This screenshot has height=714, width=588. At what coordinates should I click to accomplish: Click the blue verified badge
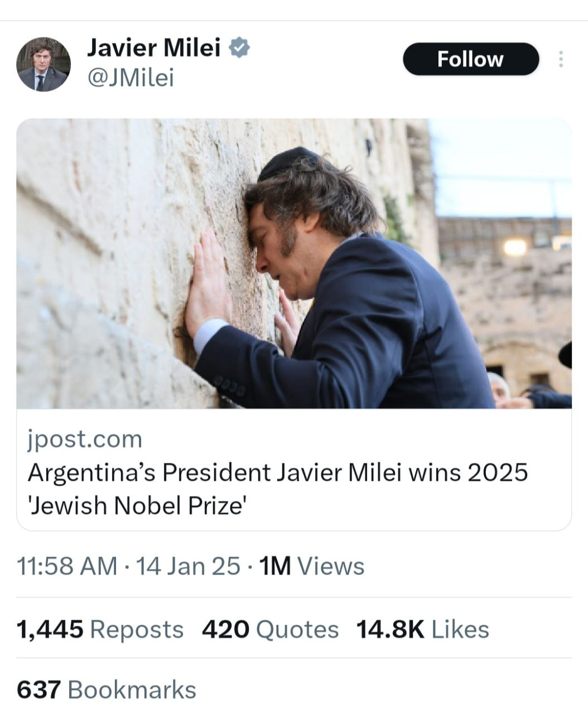click(240, 48)
